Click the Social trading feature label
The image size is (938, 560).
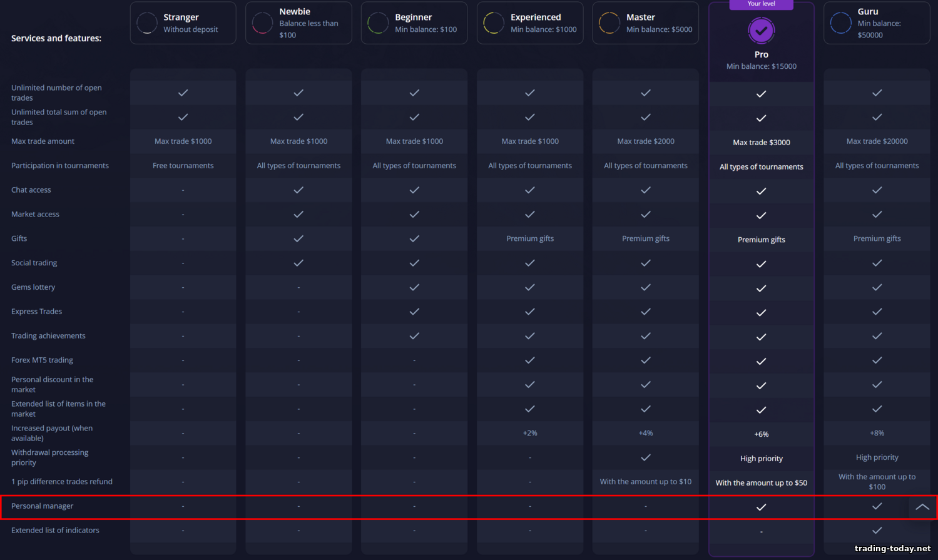[x=34, y=263]
